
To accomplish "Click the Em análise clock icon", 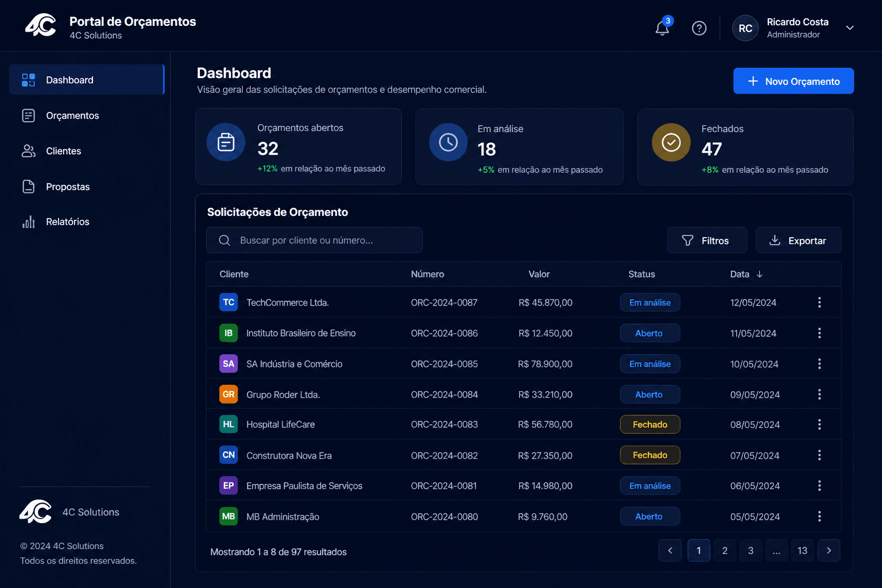I will click(448, 142).
